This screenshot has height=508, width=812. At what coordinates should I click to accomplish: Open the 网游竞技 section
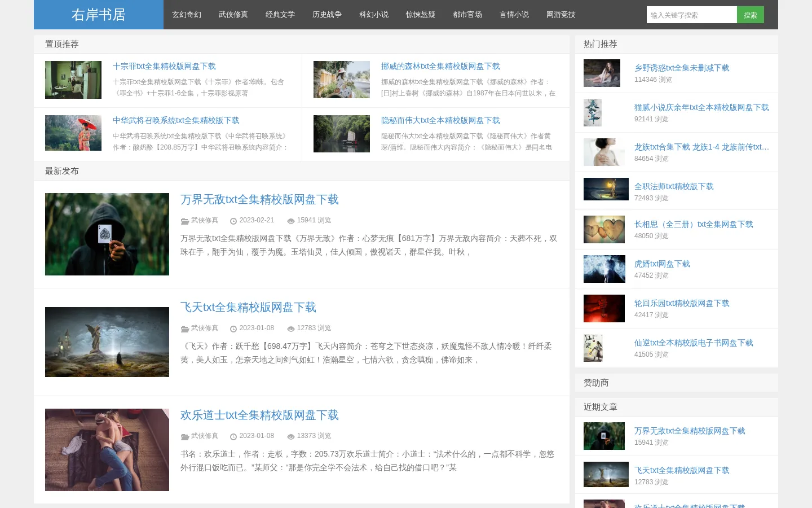(561, 15)
